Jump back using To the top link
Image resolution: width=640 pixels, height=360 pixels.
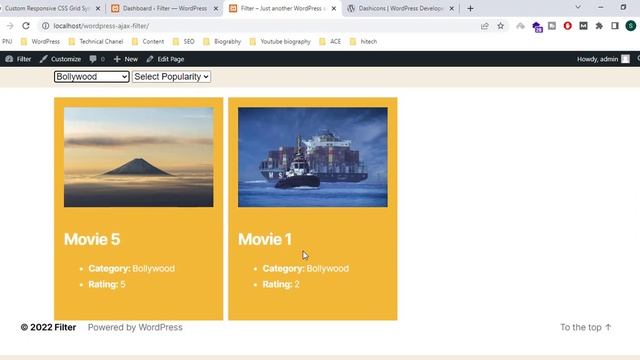click(x=586, y=327)
